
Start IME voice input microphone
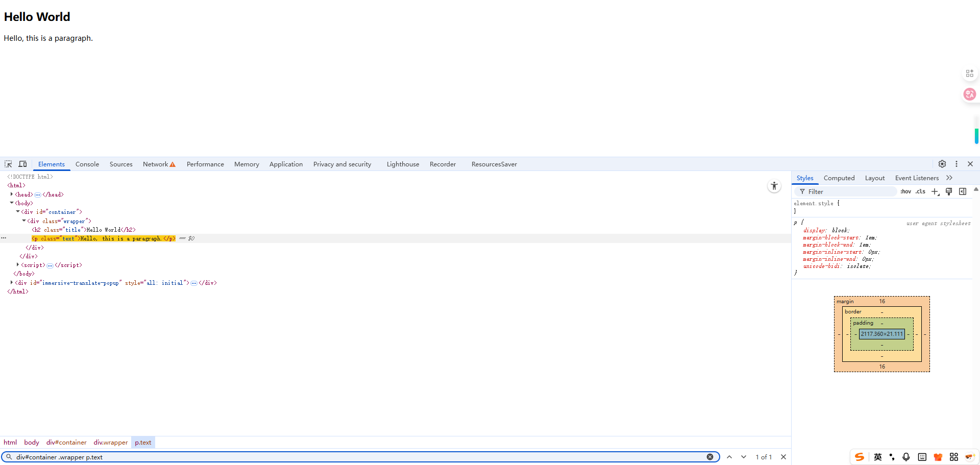coord(906,457)
